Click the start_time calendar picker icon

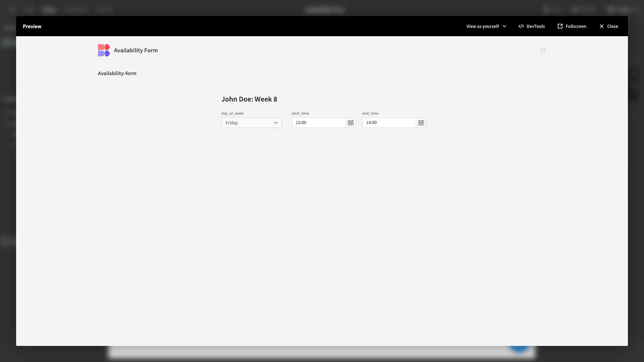pyautogui.click(x=350, y=123)
